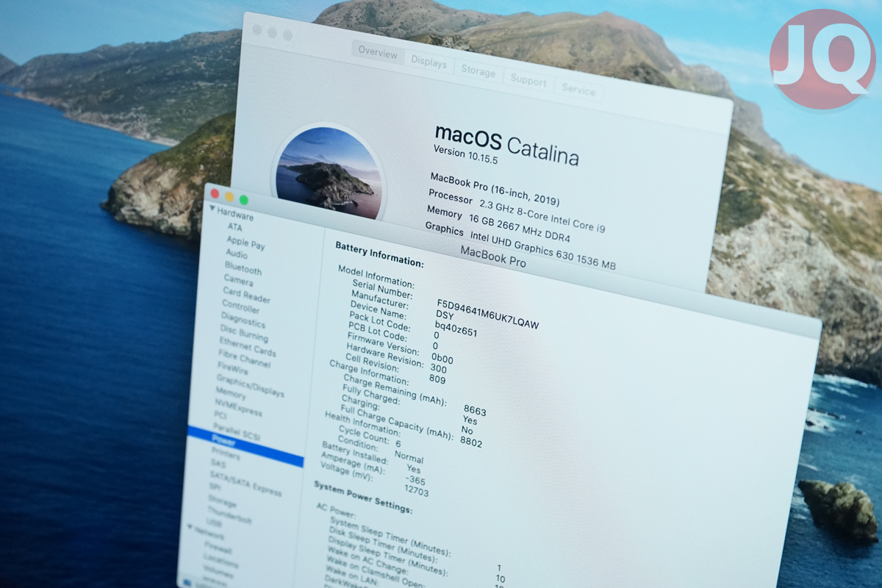Select Controller in the Hardware list
Screen dimensions: 882x588
(240, 306)
